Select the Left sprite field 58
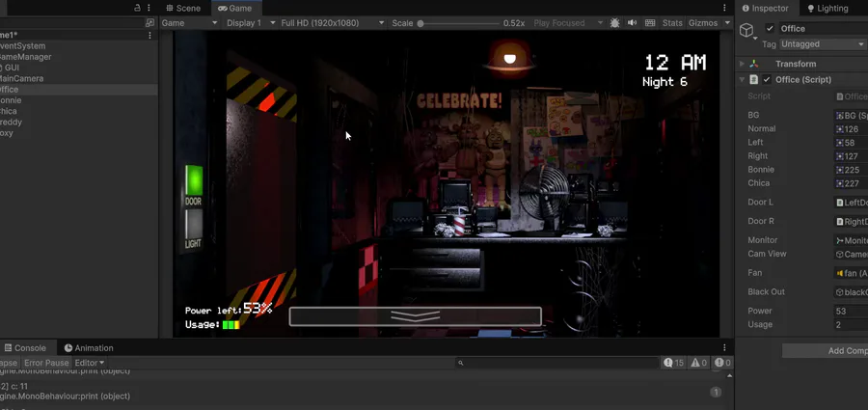Screen dimensions: 868x410 tap(852, 143)
